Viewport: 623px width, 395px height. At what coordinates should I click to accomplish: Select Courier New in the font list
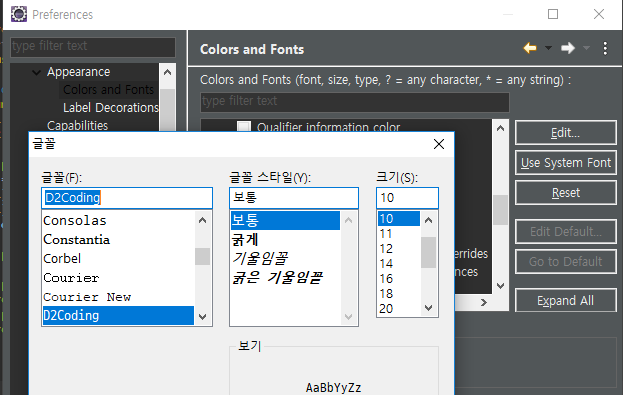coord(118,297)
